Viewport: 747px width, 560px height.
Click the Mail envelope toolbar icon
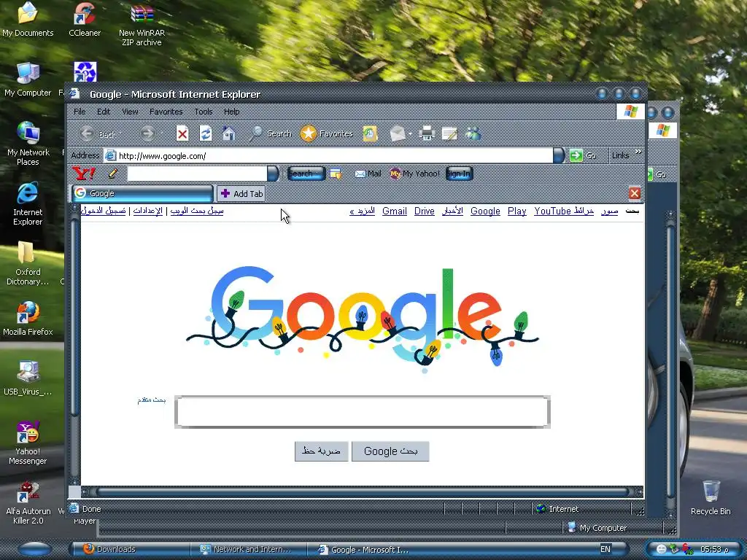398,134
